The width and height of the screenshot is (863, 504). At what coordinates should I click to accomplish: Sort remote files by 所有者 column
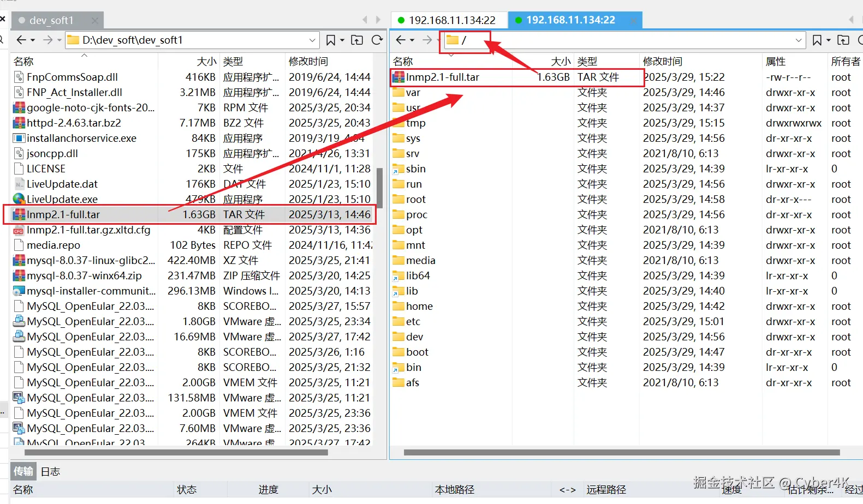(846, 62)
